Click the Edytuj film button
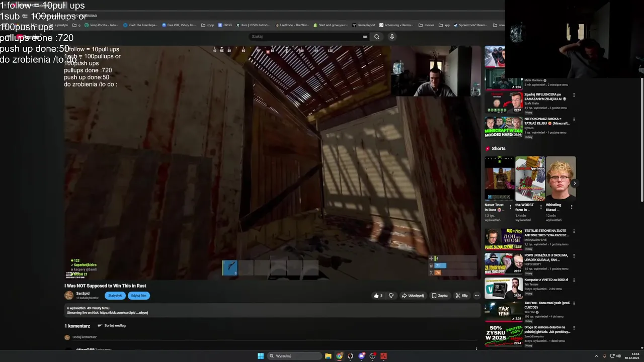The width and height of the screenshot is (644, 362). (x=139, y=296)
